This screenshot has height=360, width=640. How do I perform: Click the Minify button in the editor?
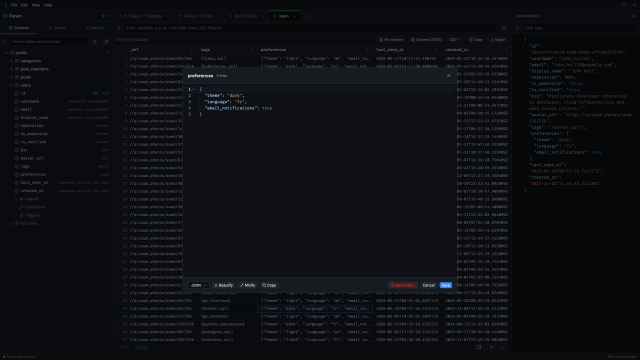click(248, 285)
